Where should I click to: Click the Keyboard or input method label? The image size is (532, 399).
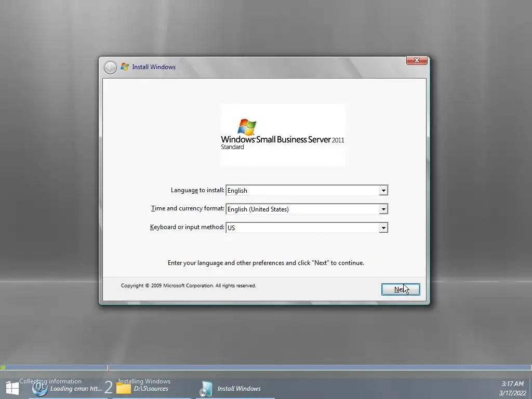pyautogui.click(x=187, y=227)
